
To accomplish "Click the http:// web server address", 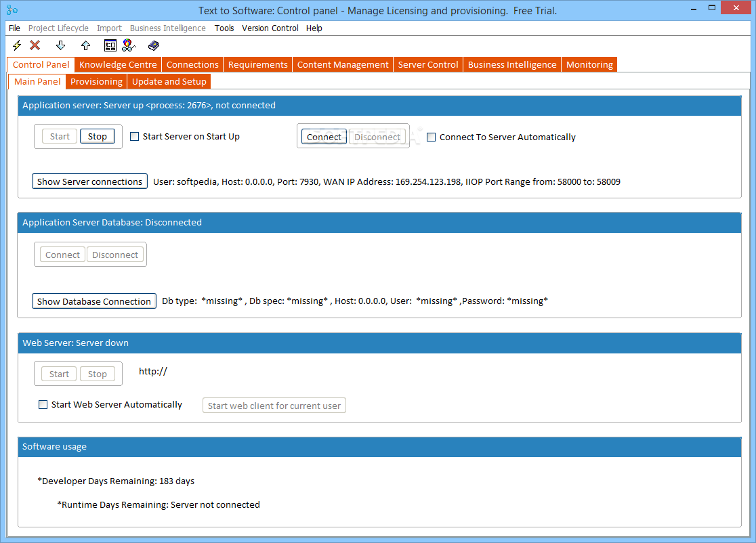I will pos(153,372).
